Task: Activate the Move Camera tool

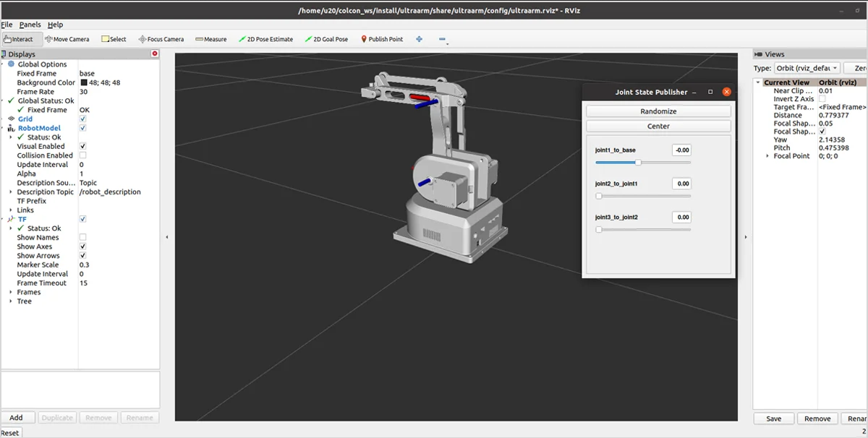Action: [x=67, y=39]
